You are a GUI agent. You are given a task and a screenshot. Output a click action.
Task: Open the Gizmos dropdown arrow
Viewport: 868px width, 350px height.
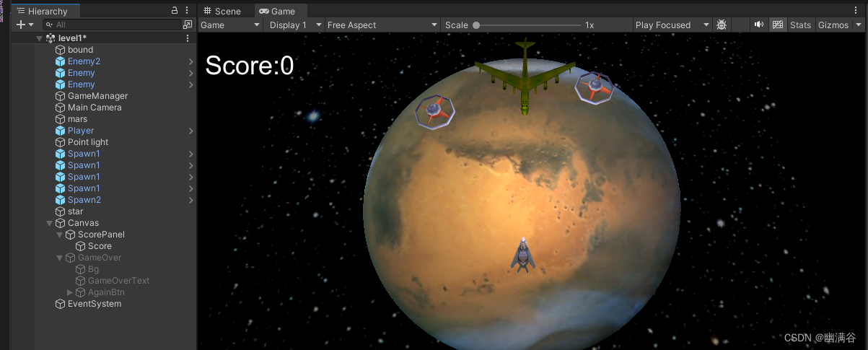click(x=859, y=25)
